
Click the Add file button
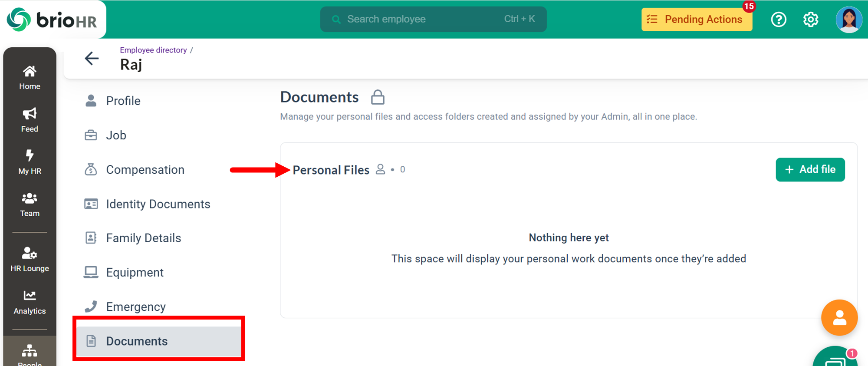810,169
